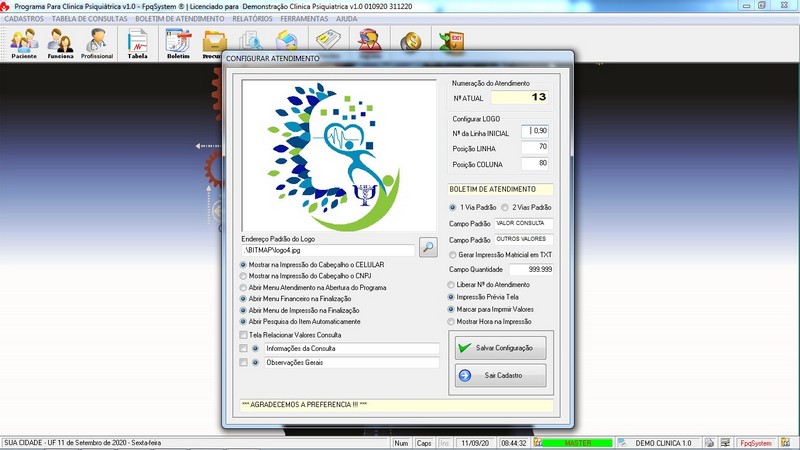Open the RELATÓRIOS menu

pos(252,19)
